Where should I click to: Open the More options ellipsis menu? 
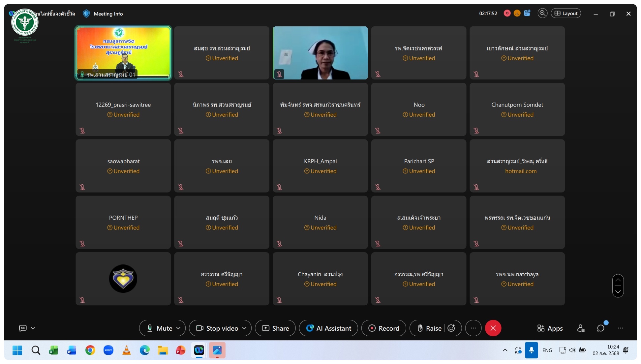pos(473,328)
